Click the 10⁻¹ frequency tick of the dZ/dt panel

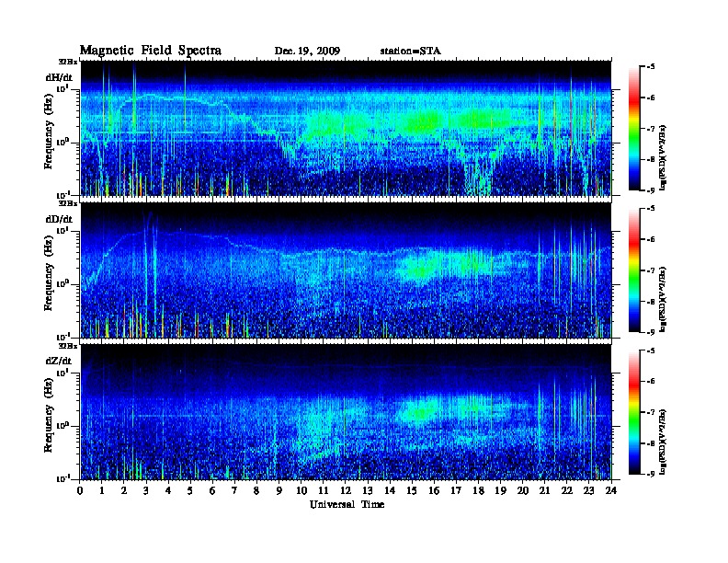63,479
